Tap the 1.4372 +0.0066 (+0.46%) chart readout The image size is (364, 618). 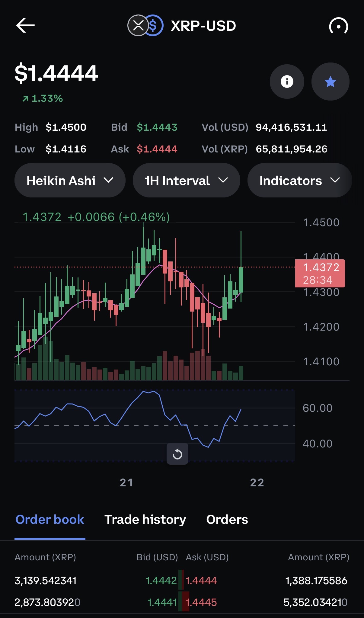click(96, 217)
